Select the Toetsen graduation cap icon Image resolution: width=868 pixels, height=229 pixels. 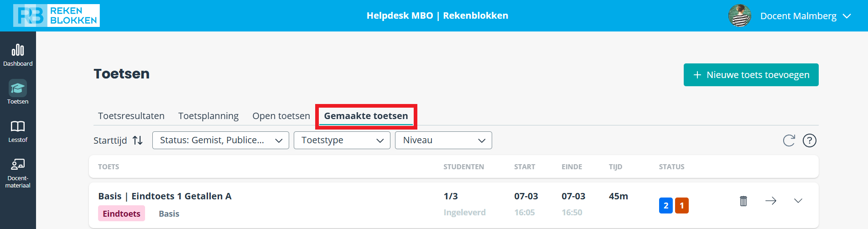[x=18, y=88]
